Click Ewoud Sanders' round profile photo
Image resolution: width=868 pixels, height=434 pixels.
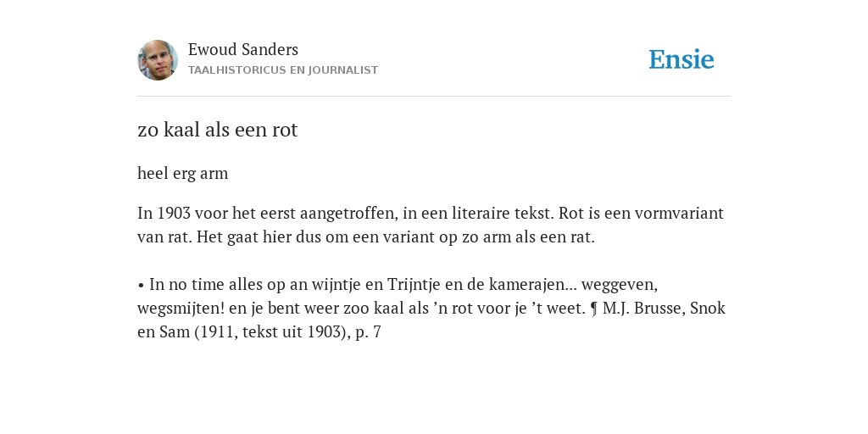158,60
